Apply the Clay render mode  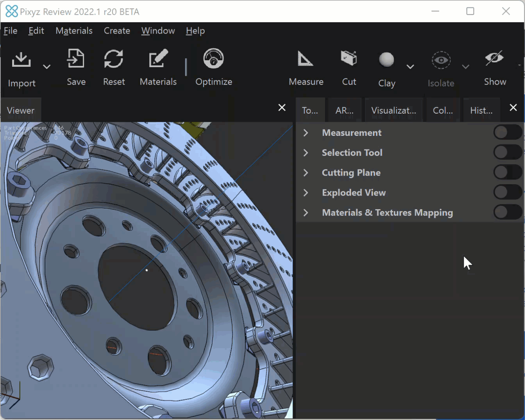click(x=386, y=60)
